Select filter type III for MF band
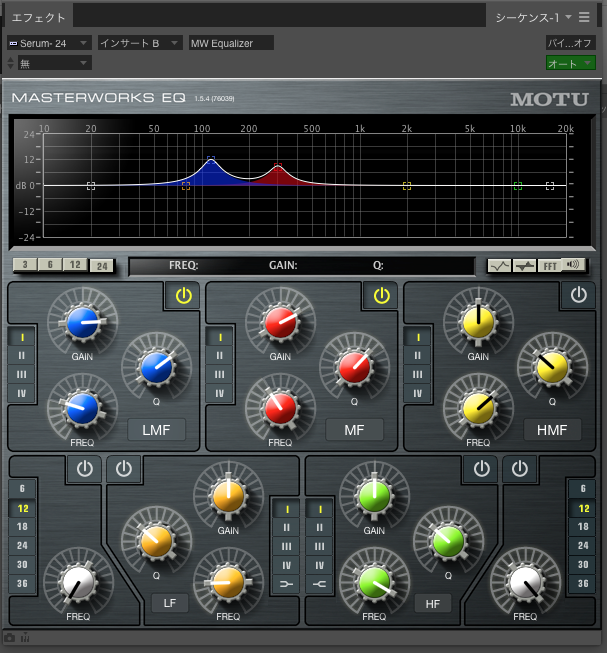 point(219,374)
